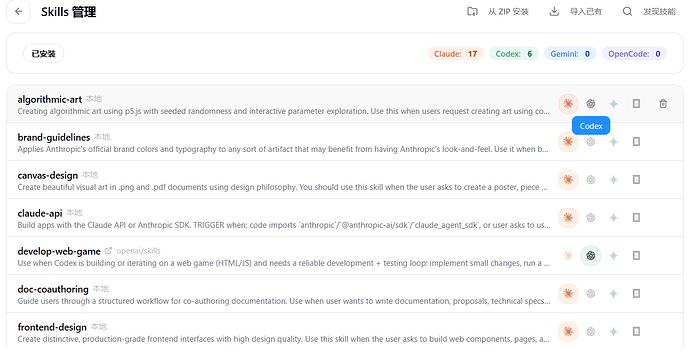Image resolution: width=690 pixels, height=360 pixels.
Task: Disable Claude for doc-coauthoring skill
Action: pos(568,294)
